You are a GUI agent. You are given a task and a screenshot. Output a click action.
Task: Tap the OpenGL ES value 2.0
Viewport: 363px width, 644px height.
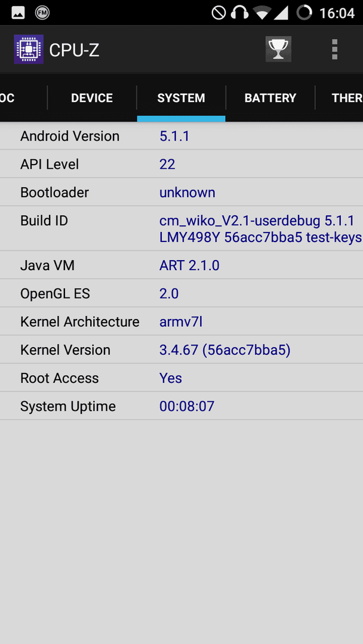pyautogui.click(x=169, y=293)
